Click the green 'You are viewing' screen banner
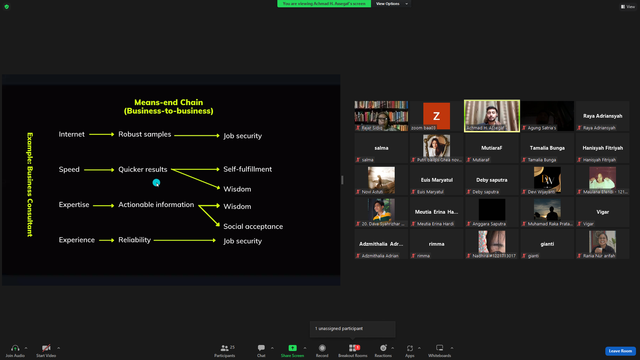Image resolution: width=640 pixels, height=360 pixels. [x=324, y=4]
